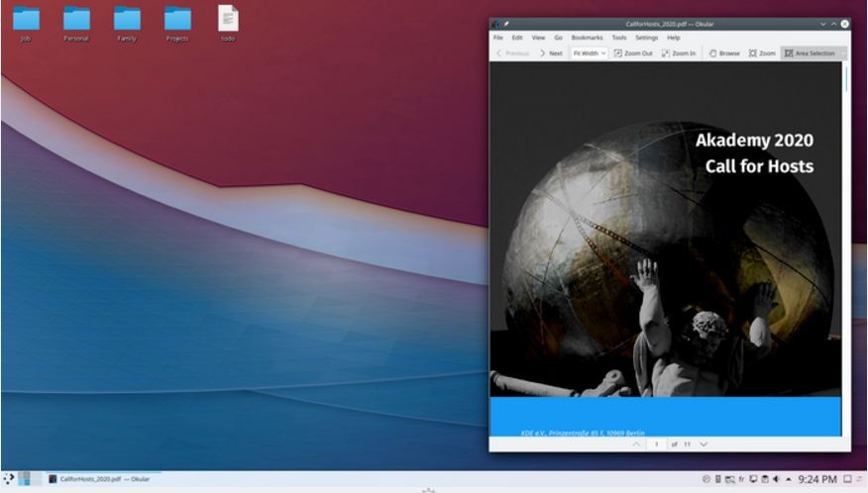868x493 pixels.
Task: Select the Browse hand tool
Action: coord(724,53)
